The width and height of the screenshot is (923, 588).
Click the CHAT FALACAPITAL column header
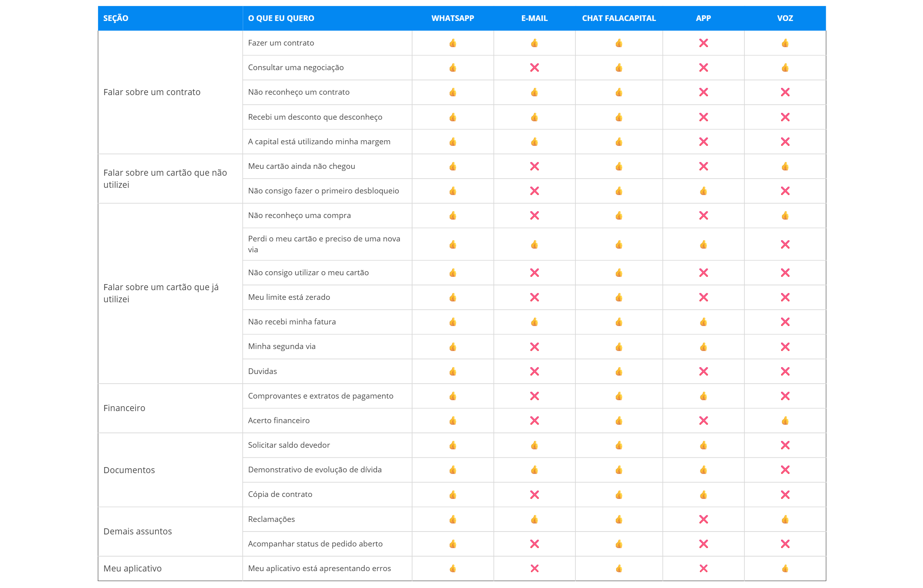619,18
